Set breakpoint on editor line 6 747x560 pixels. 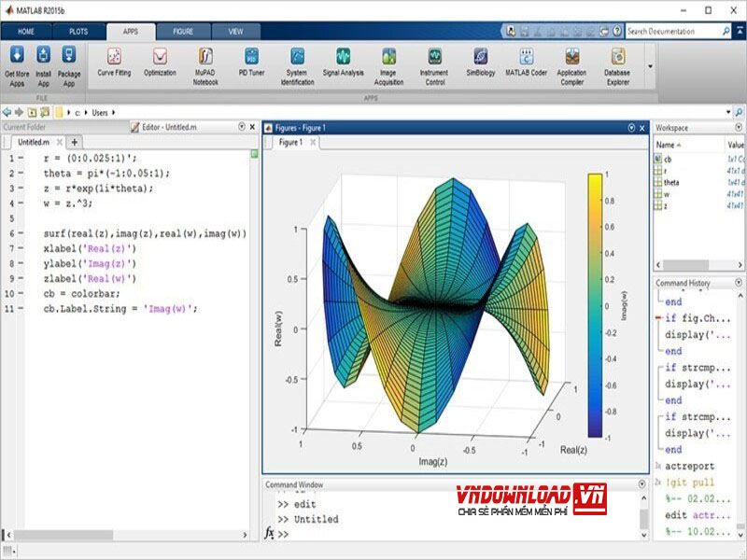point(21,233)
